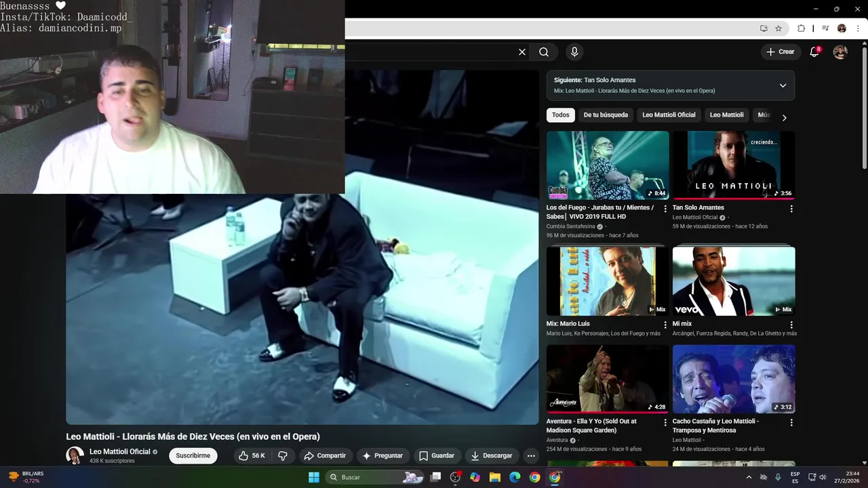Open options for Tan Solo Amantes video
This screenshot has width=868, height=488.
click(791, 209)
